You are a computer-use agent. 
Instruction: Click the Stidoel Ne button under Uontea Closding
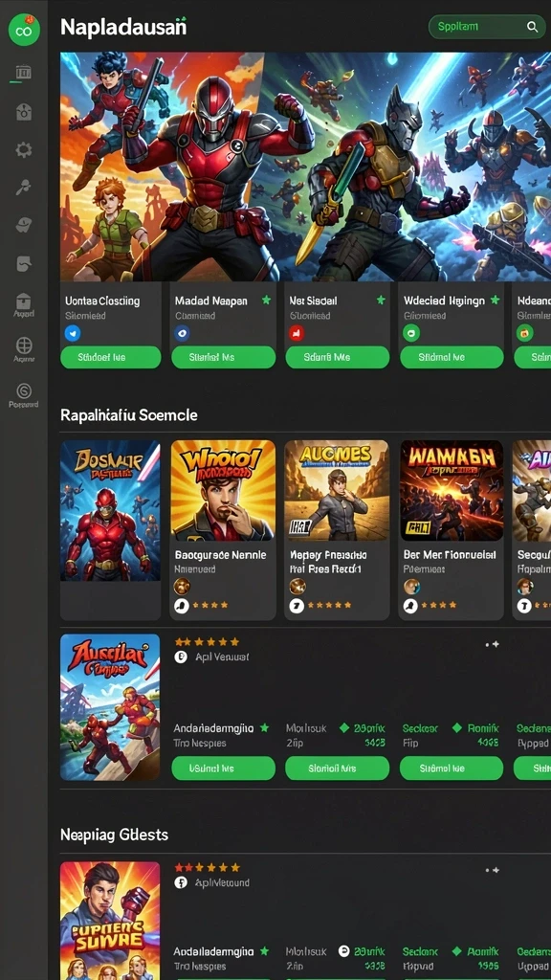pyautogui.click(x=111, y=358)
